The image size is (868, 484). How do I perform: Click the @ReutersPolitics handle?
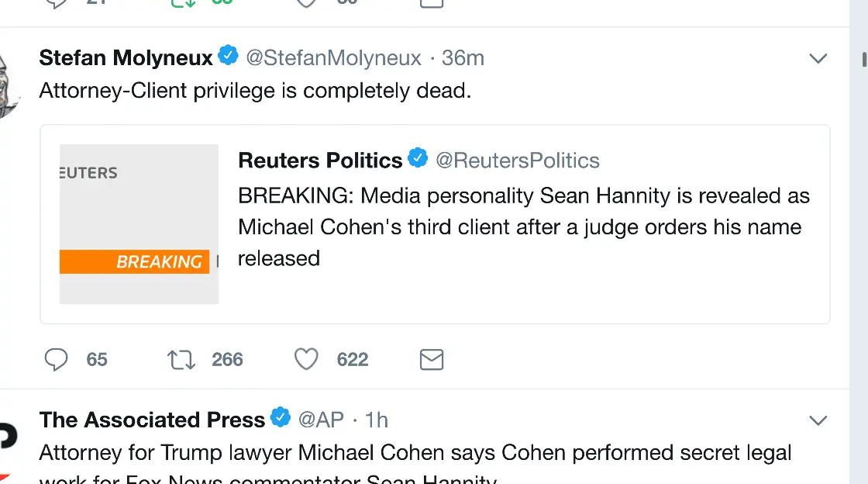[518, 161]
